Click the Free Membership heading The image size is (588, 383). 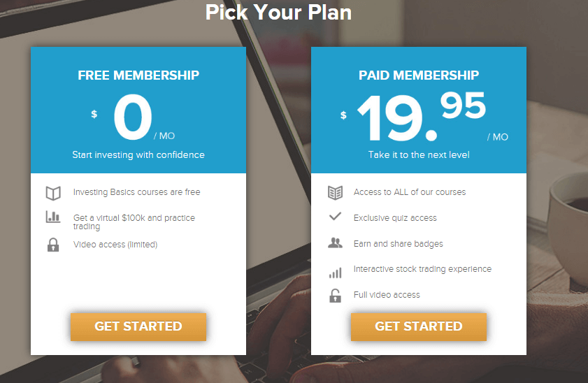[x=138, y=75]
